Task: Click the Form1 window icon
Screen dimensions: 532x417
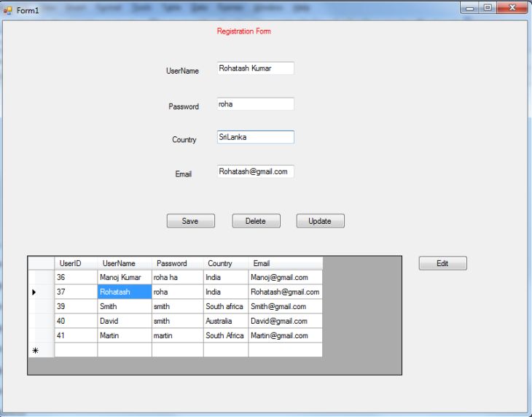Action: [7, 10]
